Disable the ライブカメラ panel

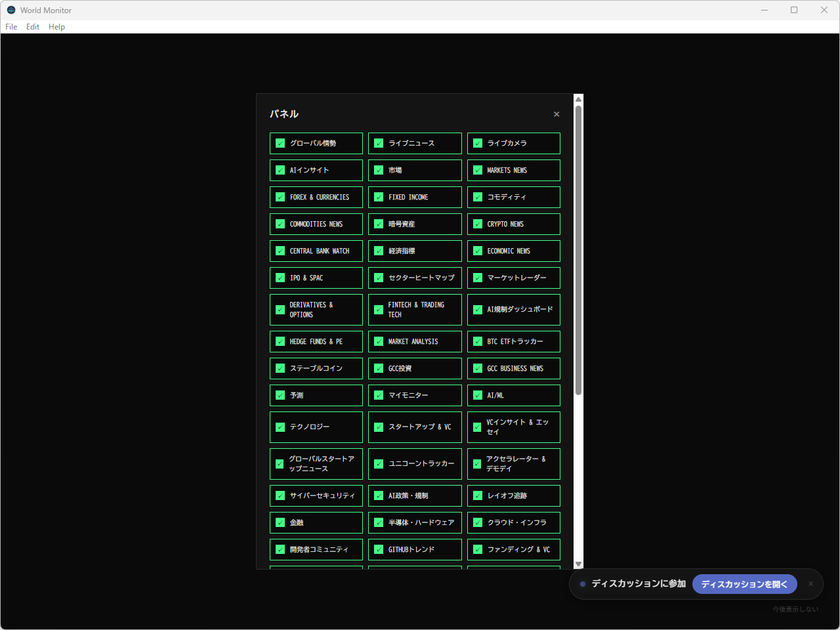tap(478, 143)
